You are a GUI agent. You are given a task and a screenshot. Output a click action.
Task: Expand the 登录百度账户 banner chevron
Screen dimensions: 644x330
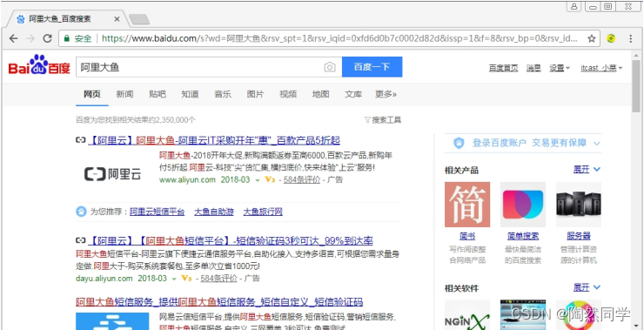(x=596, y=144)
